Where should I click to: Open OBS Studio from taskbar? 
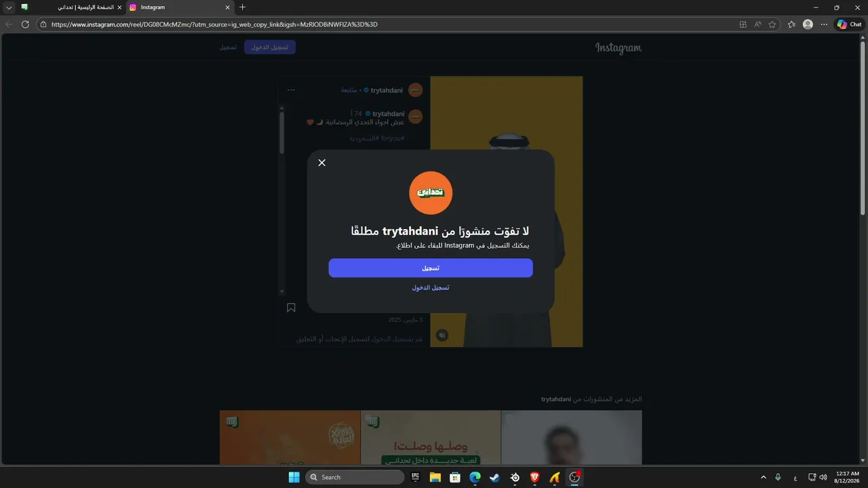(575, 477)
